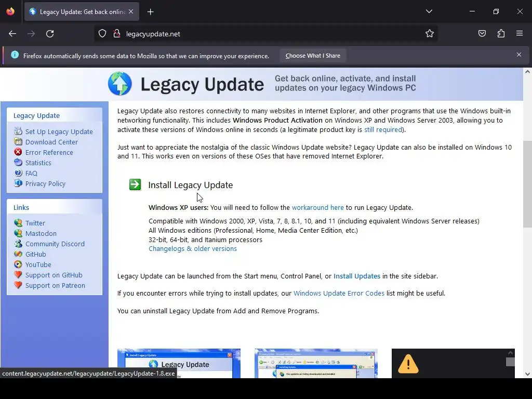
Task: Open the Twitter link
Action: (x=35, y=223)
